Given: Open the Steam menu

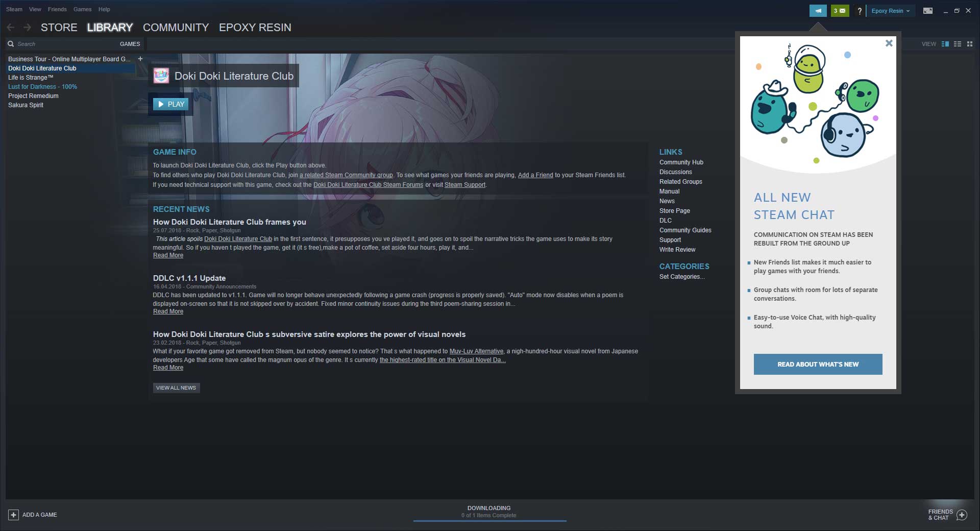Looking at the screenshot, I should [14, 9].
